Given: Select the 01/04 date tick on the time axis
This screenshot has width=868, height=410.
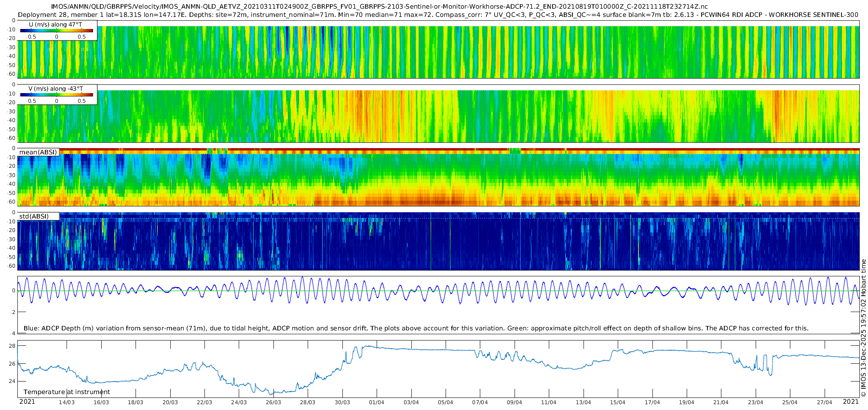Looking at the screenshot, I should click(x=377, y=402).
